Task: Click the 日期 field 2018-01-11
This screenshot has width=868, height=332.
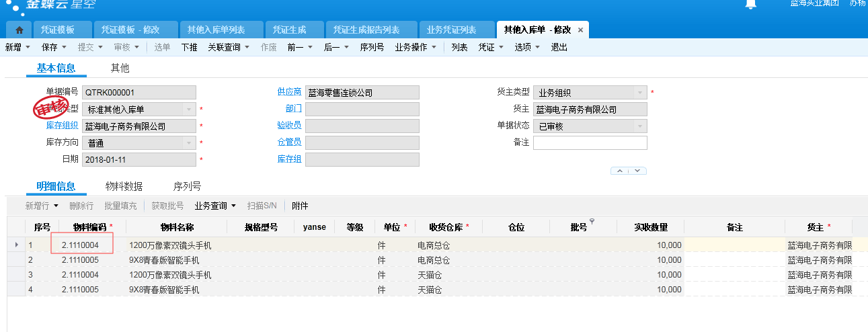Action: [139, 159]
